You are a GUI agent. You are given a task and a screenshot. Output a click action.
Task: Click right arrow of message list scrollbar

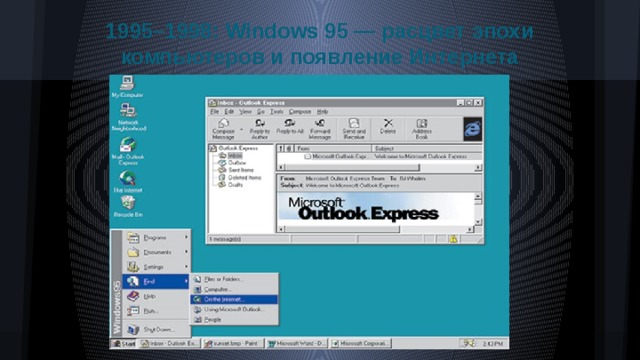478,167
